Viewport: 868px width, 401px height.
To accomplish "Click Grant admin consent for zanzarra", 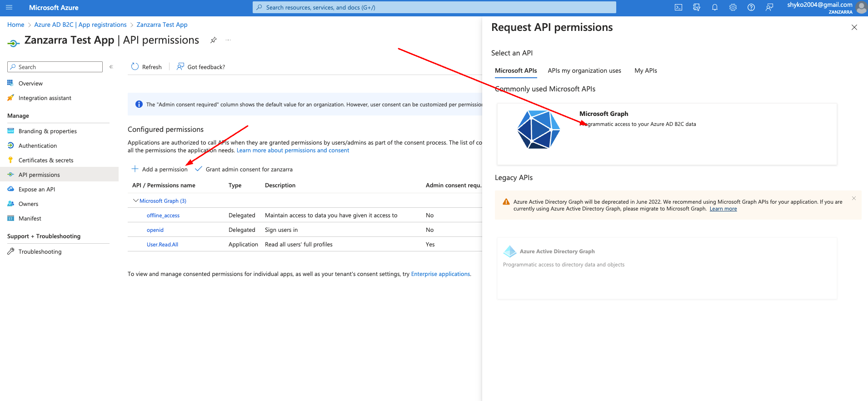I will coord(244,169).
